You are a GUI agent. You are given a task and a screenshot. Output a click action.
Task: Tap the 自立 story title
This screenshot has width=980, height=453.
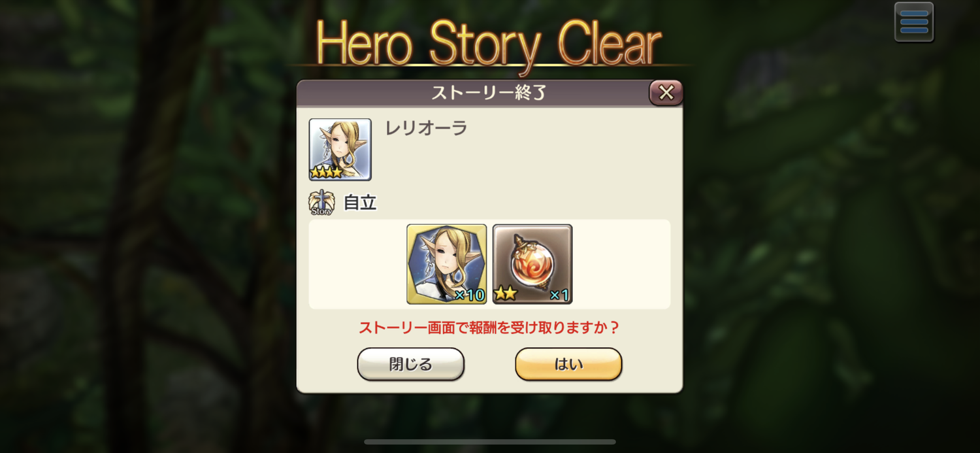point(360,203)
